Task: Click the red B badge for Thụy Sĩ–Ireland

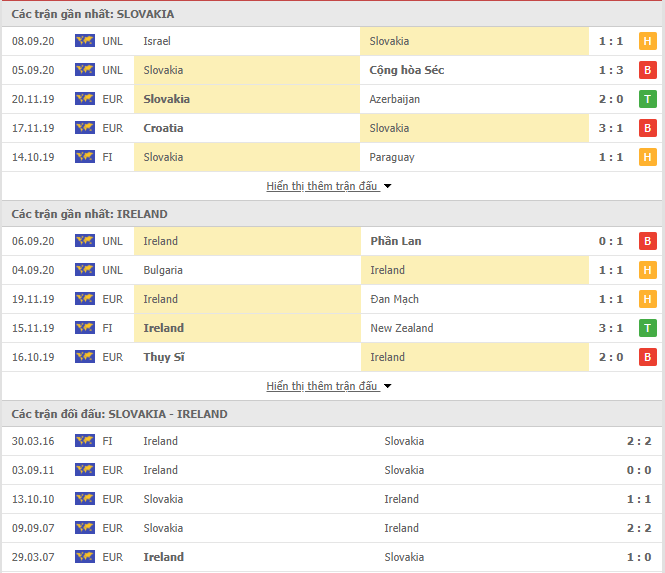Action: coord(648,357)
